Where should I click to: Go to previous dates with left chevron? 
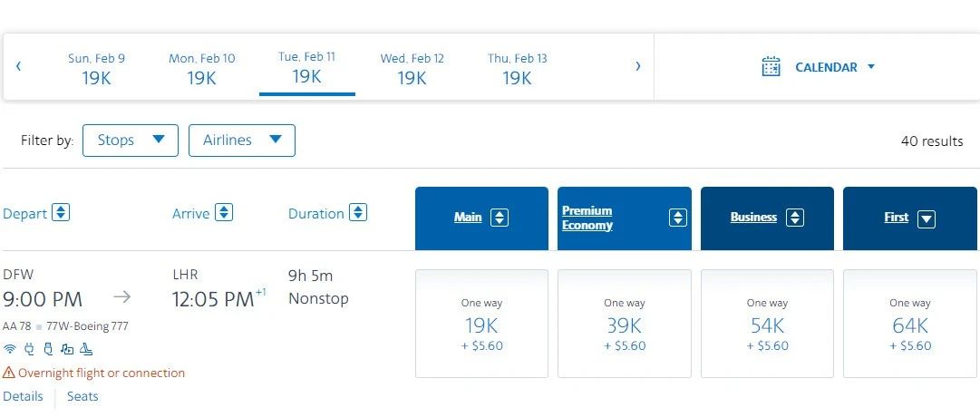pos(18,66)
